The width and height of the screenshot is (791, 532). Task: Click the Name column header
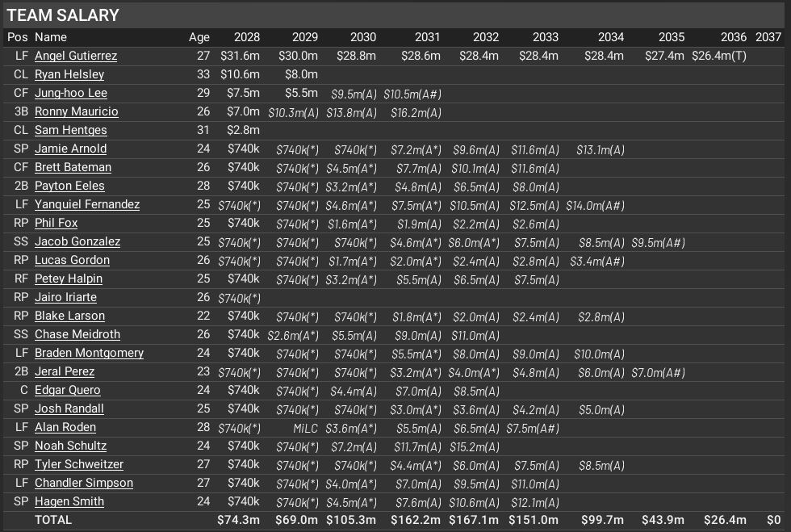coord(51,37)
